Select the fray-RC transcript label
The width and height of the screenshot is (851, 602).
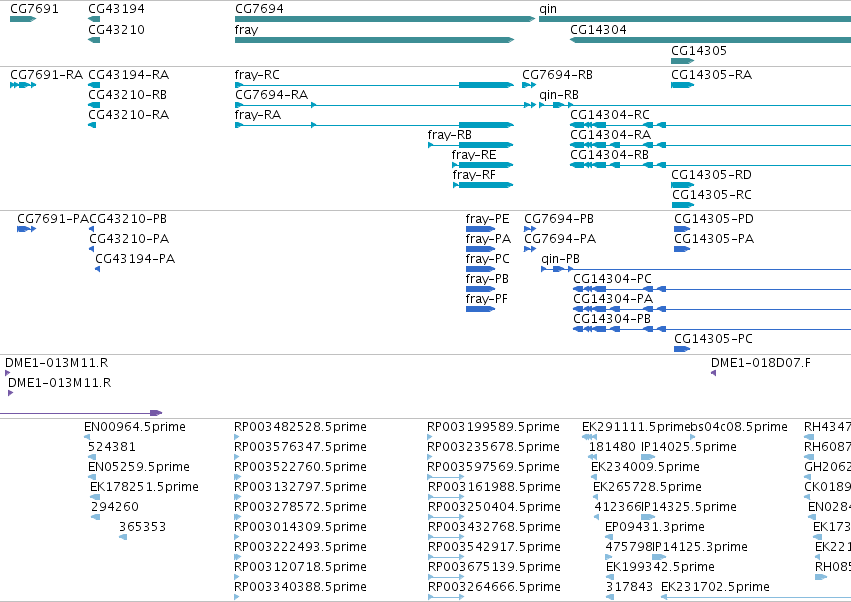click(x=257, y=74)
